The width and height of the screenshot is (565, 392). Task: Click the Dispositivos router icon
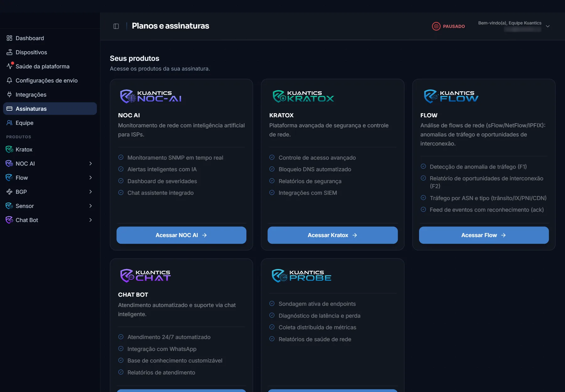[x=9, y=52]
